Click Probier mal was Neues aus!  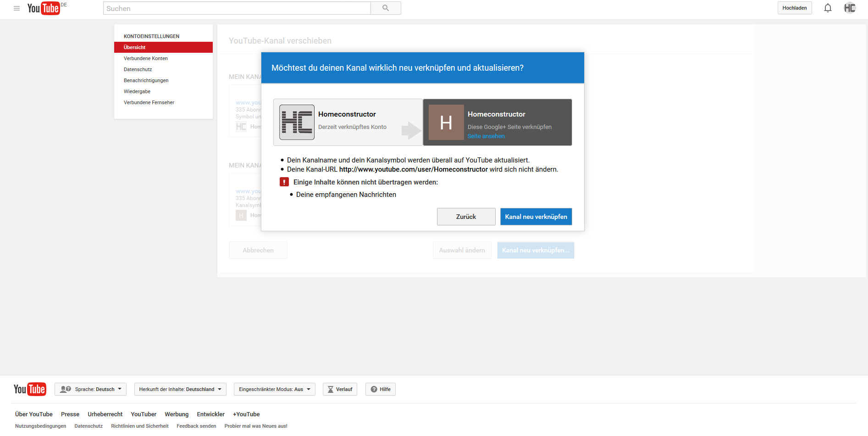(x=256, y=426)
